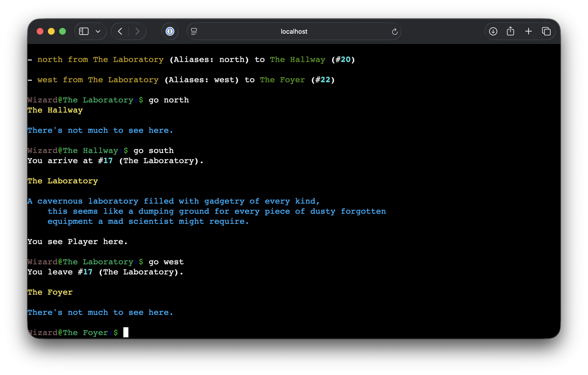
Task: Click the yellow "The Foyer" room heading
Action: click(x=50, y=292)
